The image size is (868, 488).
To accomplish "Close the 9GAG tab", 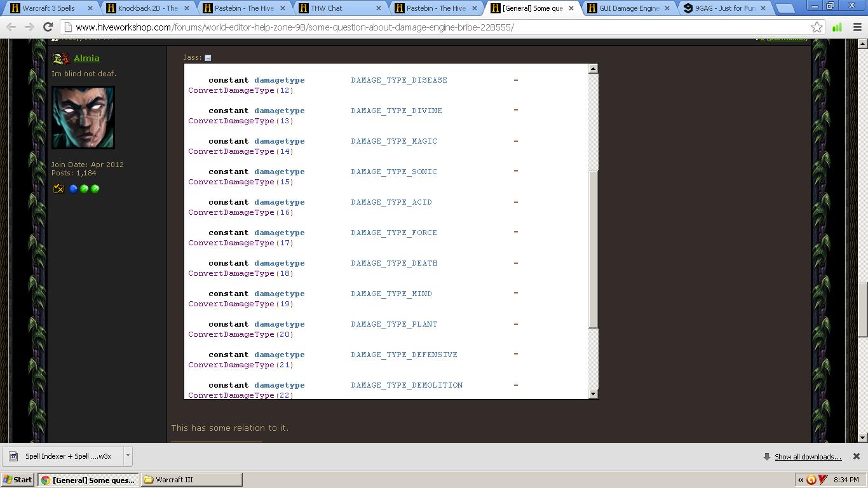I will click(764, 8).
